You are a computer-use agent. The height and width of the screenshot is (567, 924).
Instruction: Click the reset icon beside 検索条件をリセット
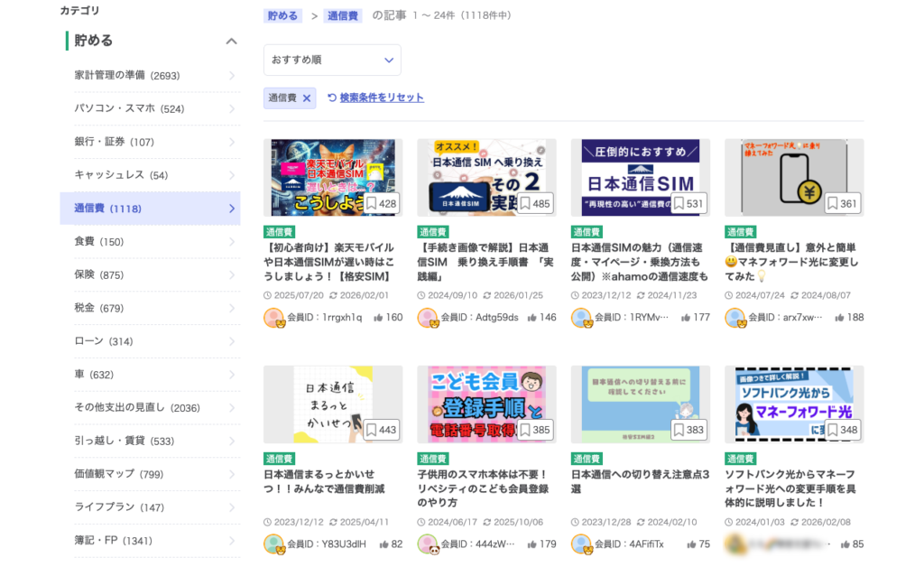pos(332,98)
